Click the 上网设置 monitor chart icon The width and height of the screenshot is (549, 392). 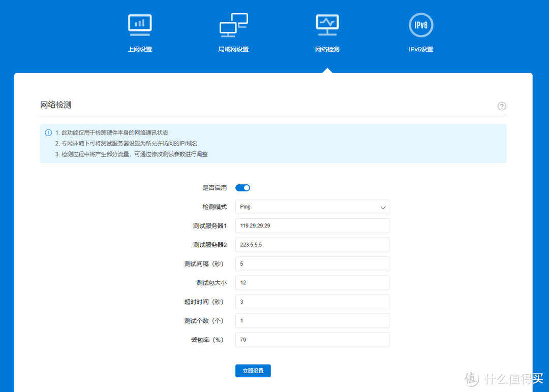[140, 25]
